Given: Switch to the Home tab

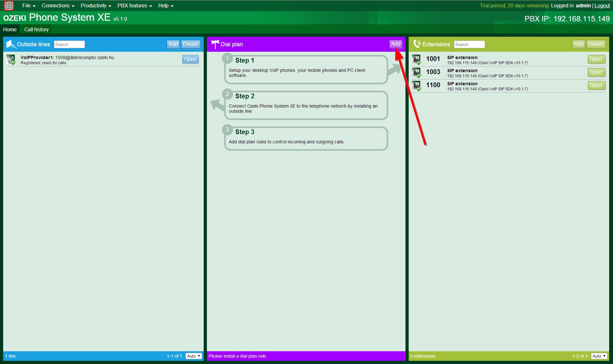Looking at the screenshot, I should tap(10, 29).
